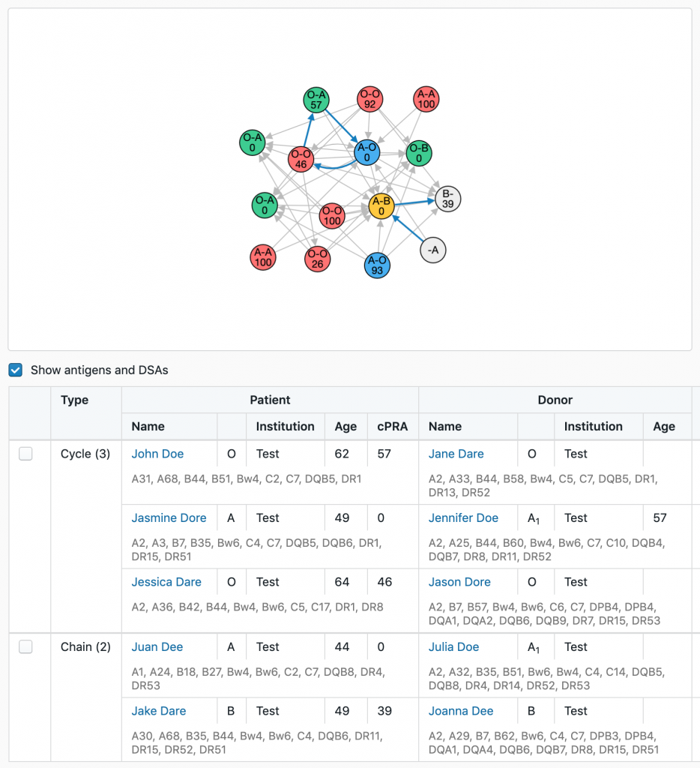Open patient Juan Dee's profile link

pos(157,647)
